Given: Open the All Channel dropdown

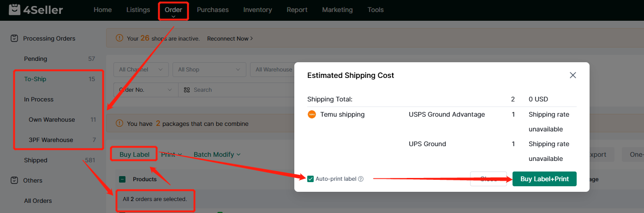Looking at the screenshot, I should 141,70.
